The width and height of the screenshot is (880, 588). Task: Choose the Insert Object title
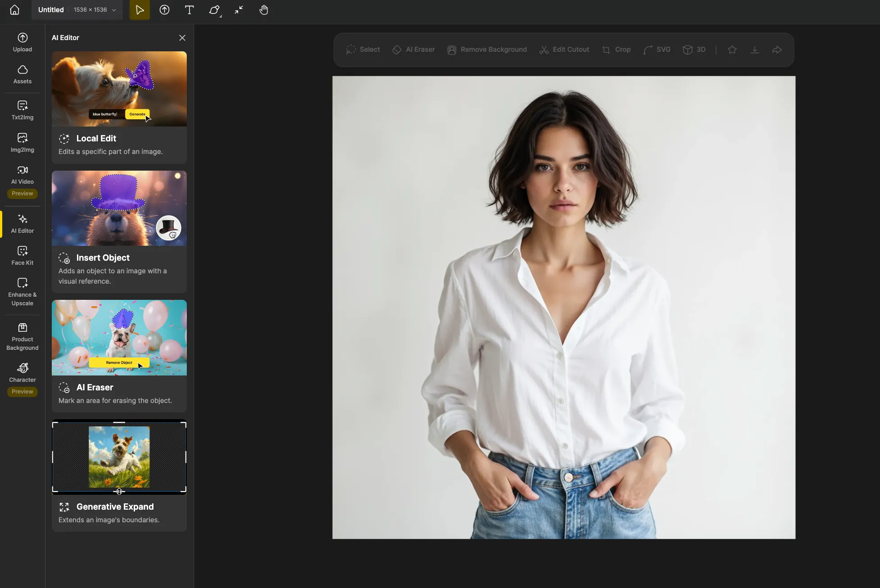103,258
